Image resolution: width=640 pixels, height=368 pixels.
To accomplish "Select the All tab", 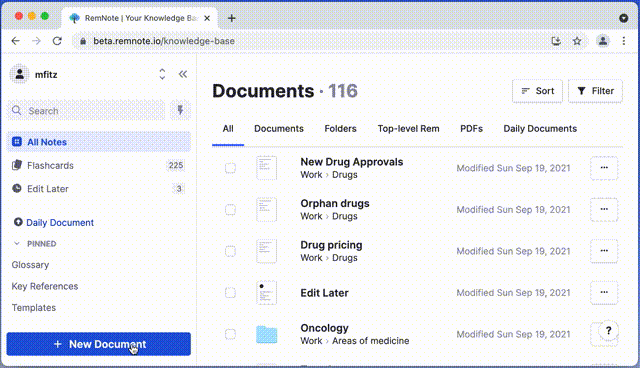I will (x=228, y=129).
